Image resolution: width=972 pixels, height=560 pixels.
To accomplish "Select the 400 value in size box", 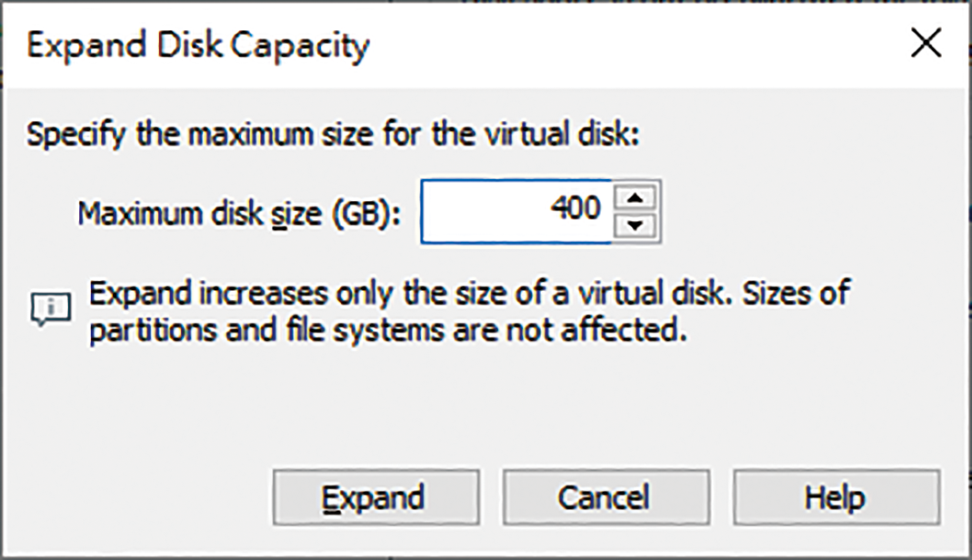I will point(576,207).
